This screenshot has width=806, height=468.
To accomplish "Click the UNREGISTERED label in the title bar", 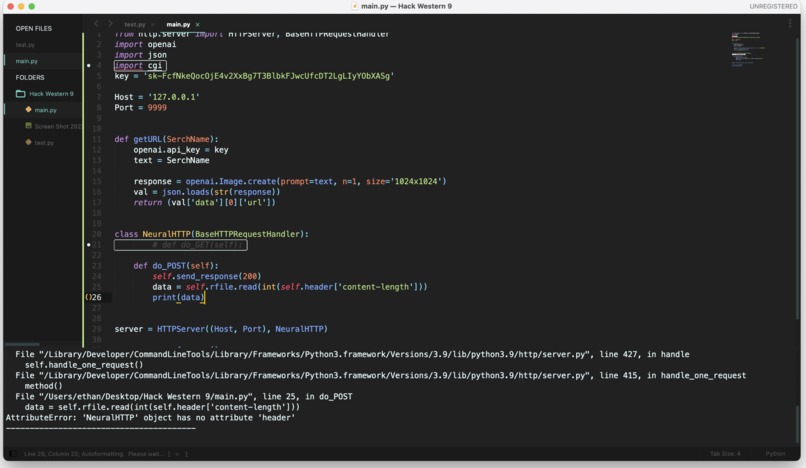I will [773, 6].
